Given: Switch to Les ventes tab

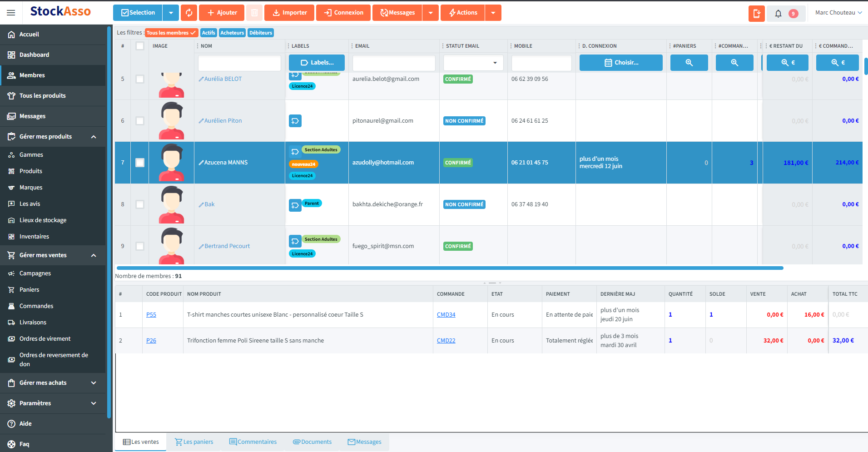Looking at the screenshot, I should coord(141,442).
